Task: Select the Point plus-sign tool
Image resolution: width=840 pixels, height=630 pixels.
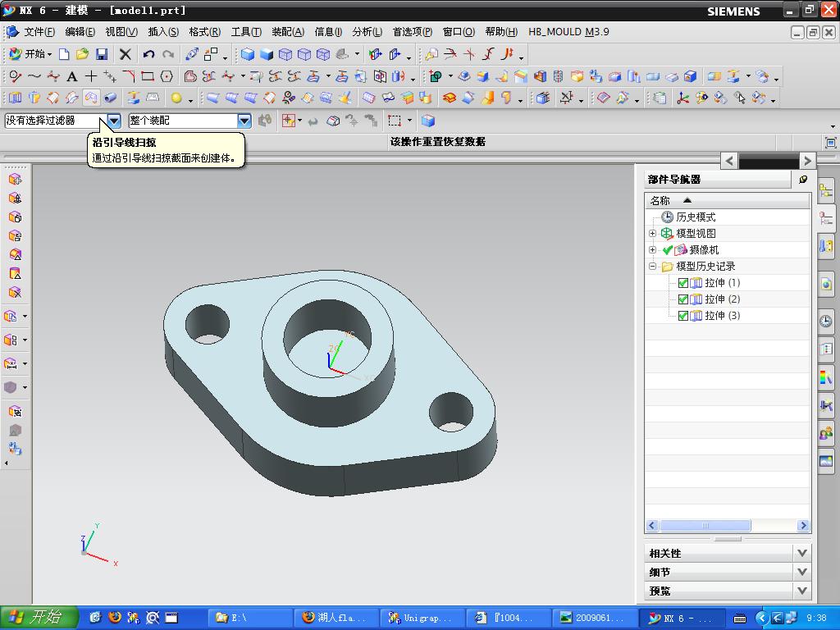Action: pos(91,76)
